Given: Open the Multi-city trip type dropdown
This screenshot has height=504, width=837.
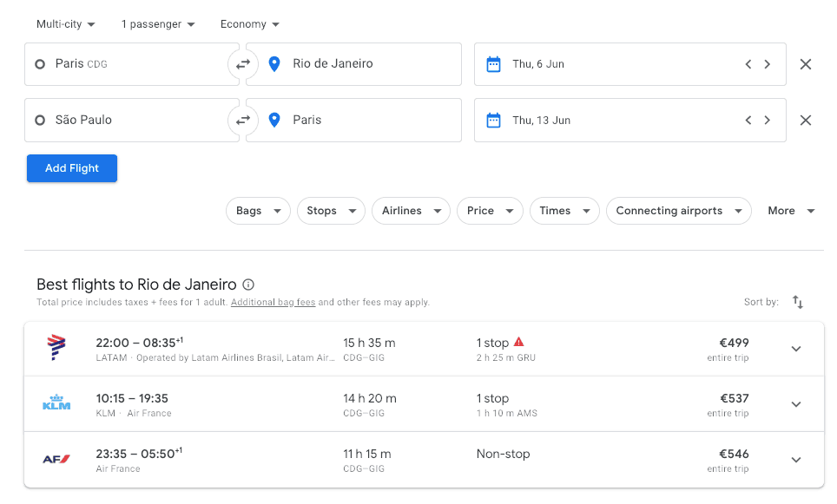Looking at the screenshot, I should (x=65, y=23).
